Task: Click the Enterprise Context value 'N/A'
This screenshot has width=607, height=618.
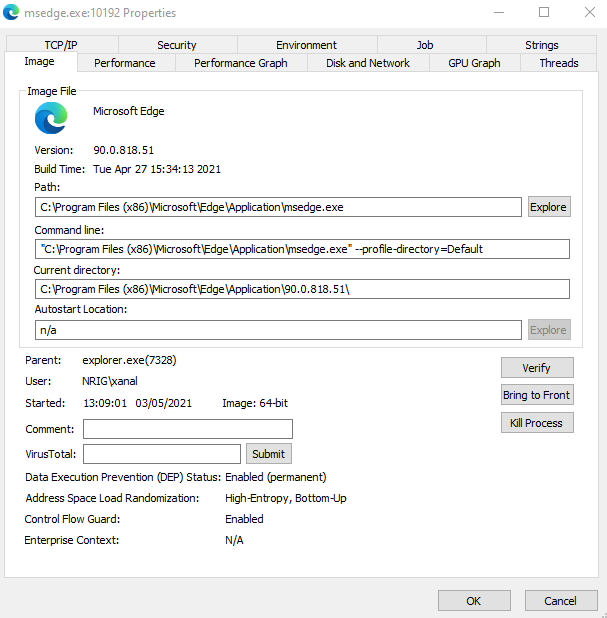Action: pyautogui.click(x=234, y=540)
